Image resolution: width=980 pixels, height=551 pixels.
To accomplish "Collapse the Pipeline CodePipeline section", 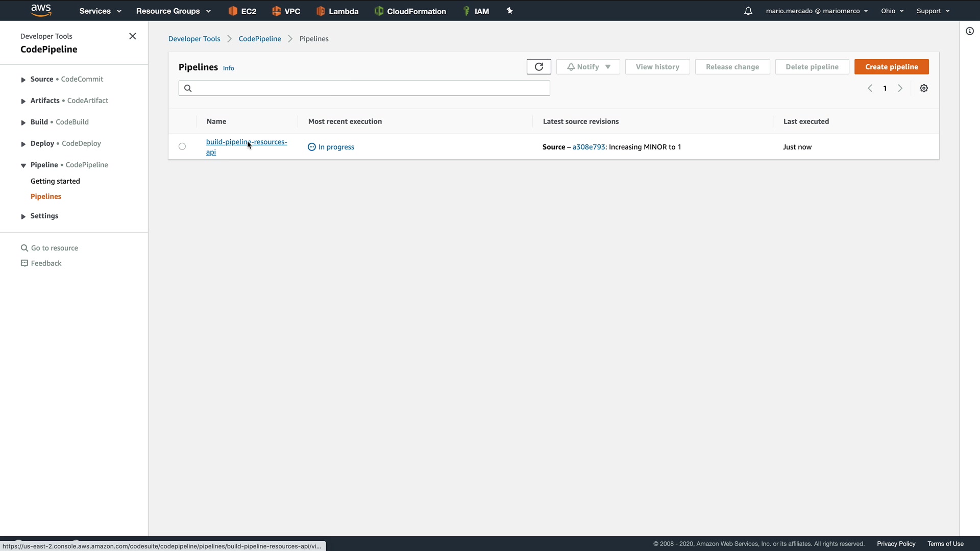I will (23, 165).
